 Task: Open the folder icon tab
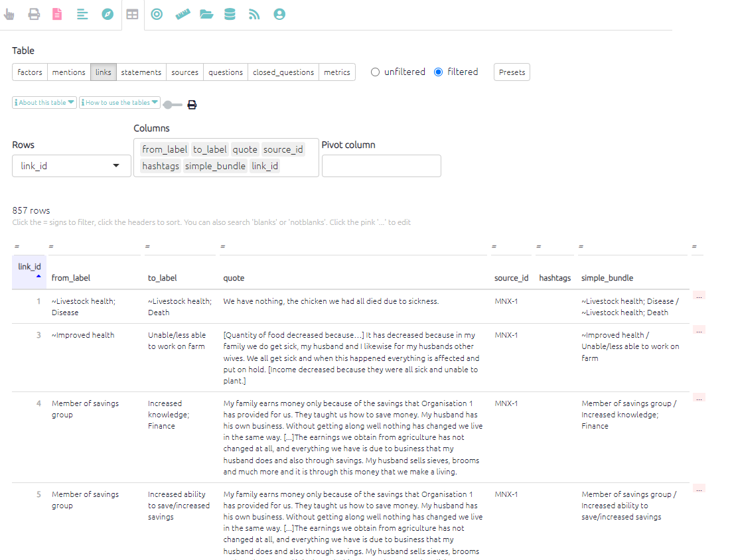point(206,14)
